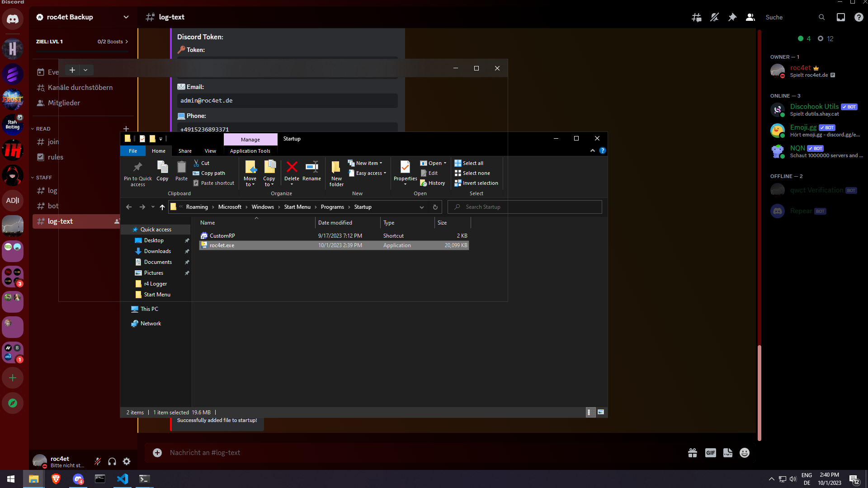868x488 pixels.
Task: Send a gift using the gift icon
Action: pyautogui.click(x=693, y=453)
